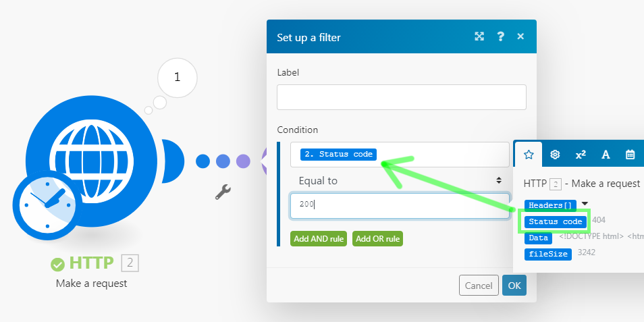Screen dimensions: 644x322
Task: Open the gear general functions tab
Action: point(555,155)
